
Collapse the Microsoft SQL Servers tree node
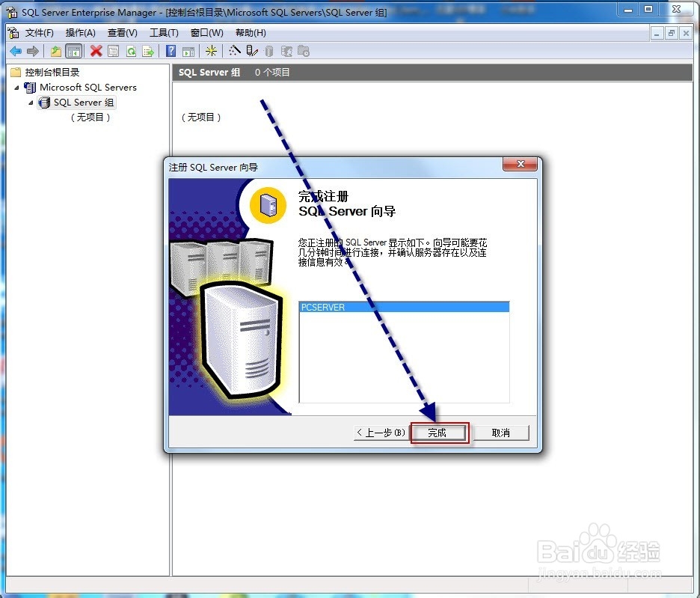[x=16, y=88]
